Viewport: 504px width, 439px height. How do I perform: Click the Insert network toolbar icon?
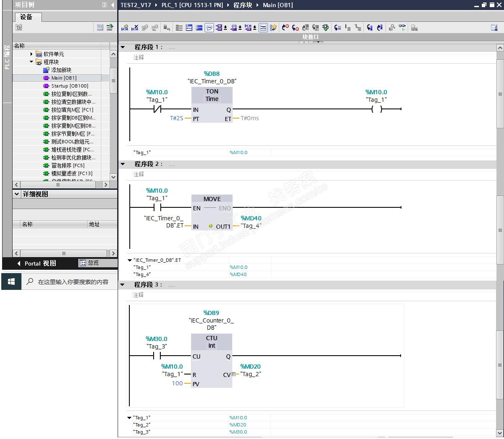tap(125, 28)
